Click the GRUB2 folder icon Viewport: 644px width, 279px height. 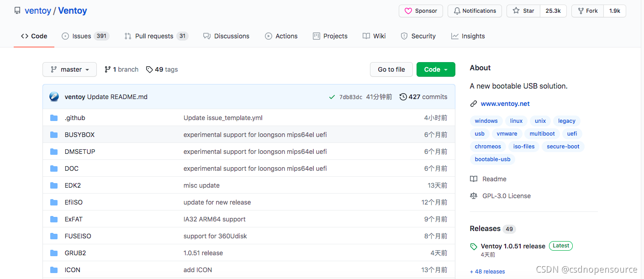54,253
